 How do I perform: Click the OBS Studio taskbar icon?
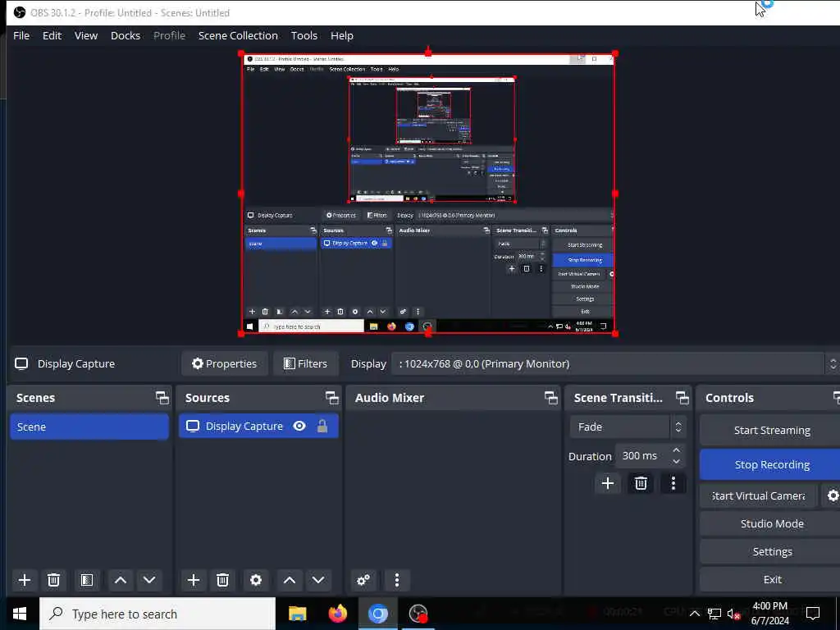click(x=418, y=614)
